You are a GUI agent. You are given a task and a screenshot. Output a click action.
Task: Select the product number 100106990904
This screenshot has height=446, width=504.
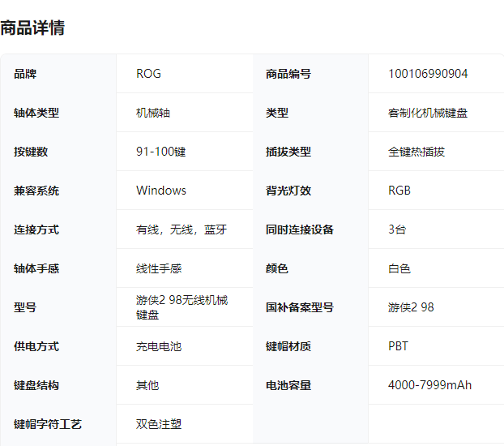click(x=428, y=74)
